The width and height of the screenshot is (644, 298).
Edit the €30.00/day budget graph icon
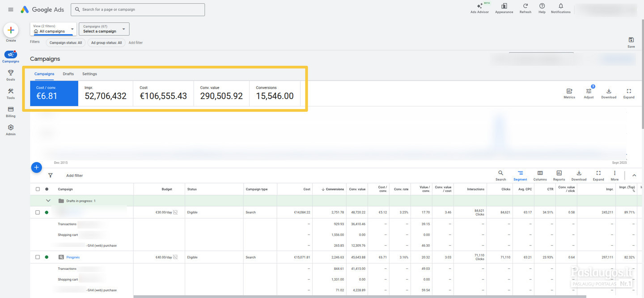[175, 213]
